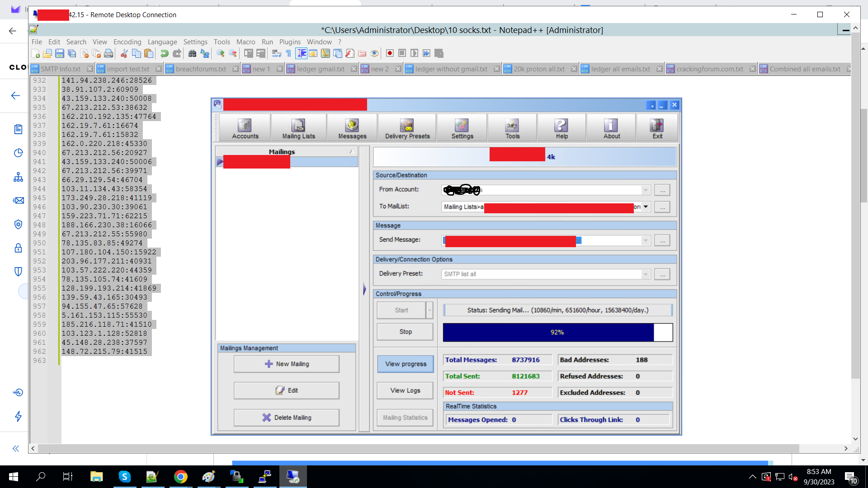868x488 pixels.
Task: Toggle Notepad++ monitoring eye icon
Action: pyautogui.click(x=374, y=53)
